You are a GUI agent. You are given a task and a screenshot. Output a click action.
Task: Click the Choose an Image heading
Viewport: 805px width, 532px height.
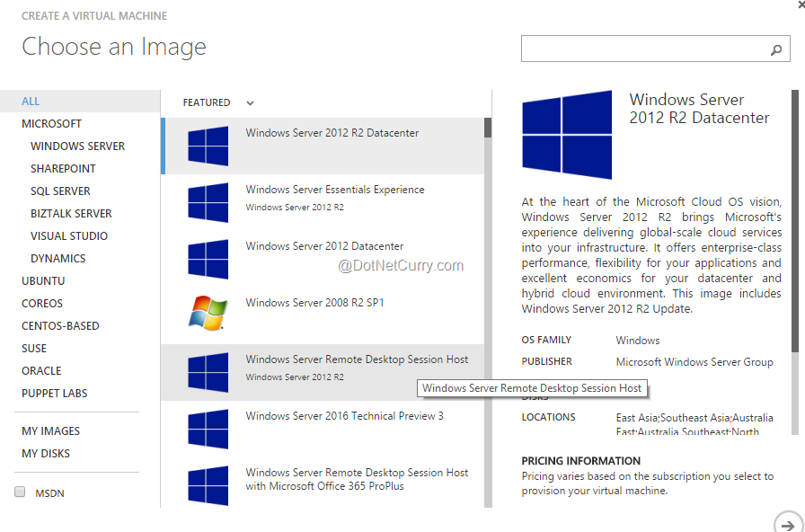pyautogui.click(x=114, y=47)
